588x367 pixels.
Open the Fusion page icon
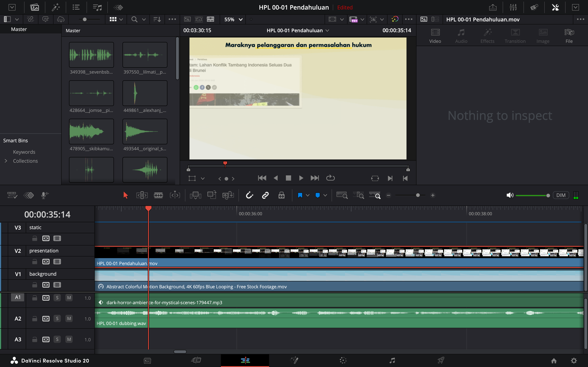click(x=294, y=360)
